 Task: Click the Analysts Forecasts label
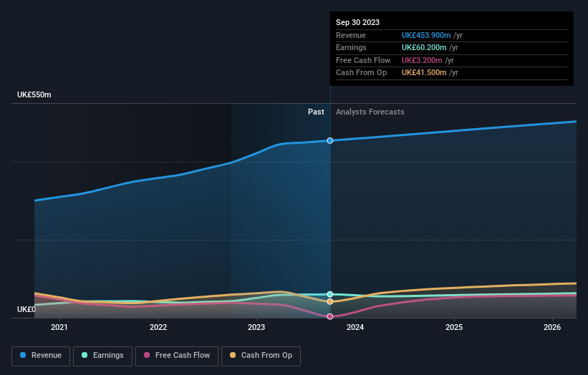(x=370, y=112)
